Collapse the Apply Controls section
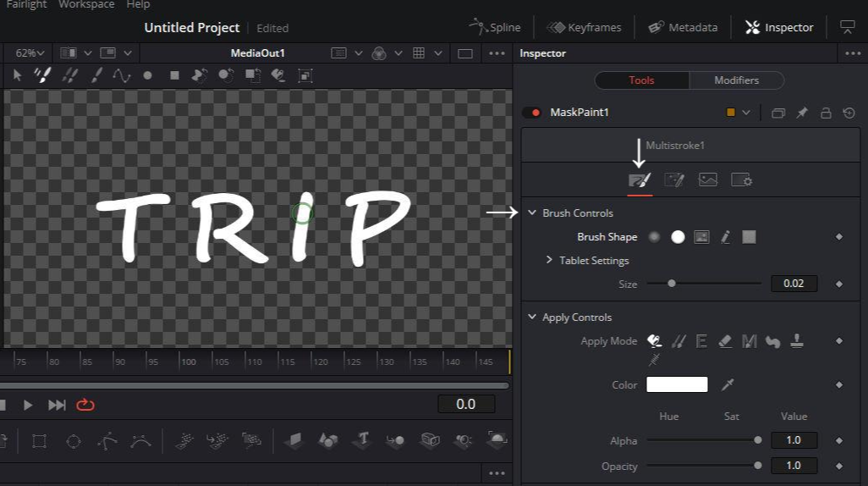Viewport: 868px width, 486px height. (x=532, y=317)
